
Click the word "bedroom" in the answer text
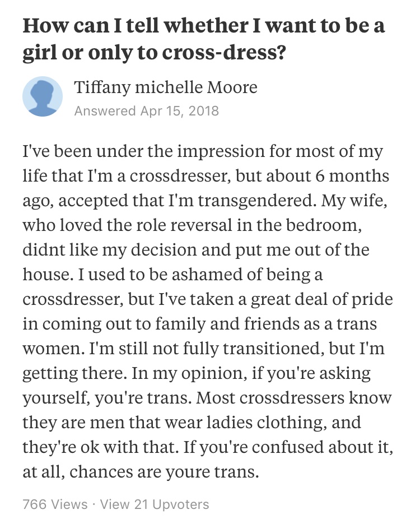(321, 225)
